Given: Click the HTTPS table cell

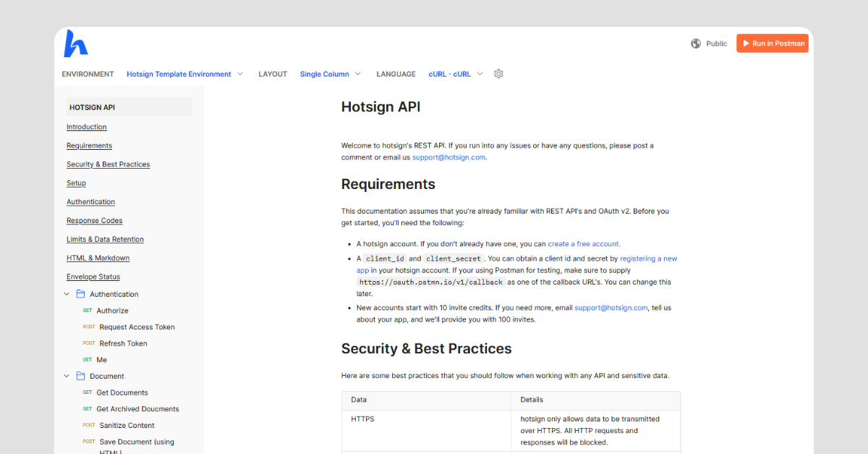Looking at the screenshot, I should [426, 431].
